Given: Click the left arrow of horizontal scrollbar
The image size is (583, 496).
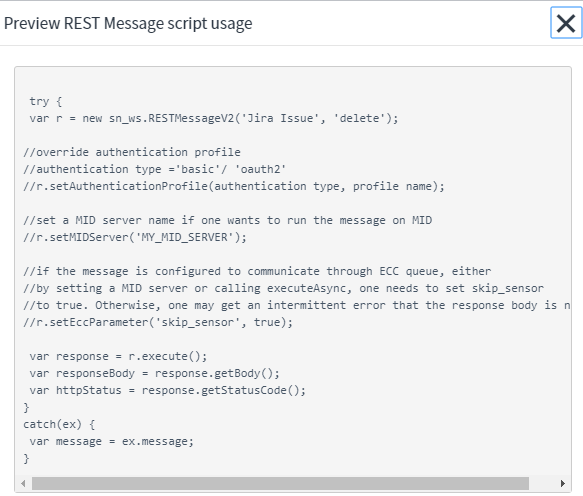Looking at the screenshot, I should click(23, 483).
